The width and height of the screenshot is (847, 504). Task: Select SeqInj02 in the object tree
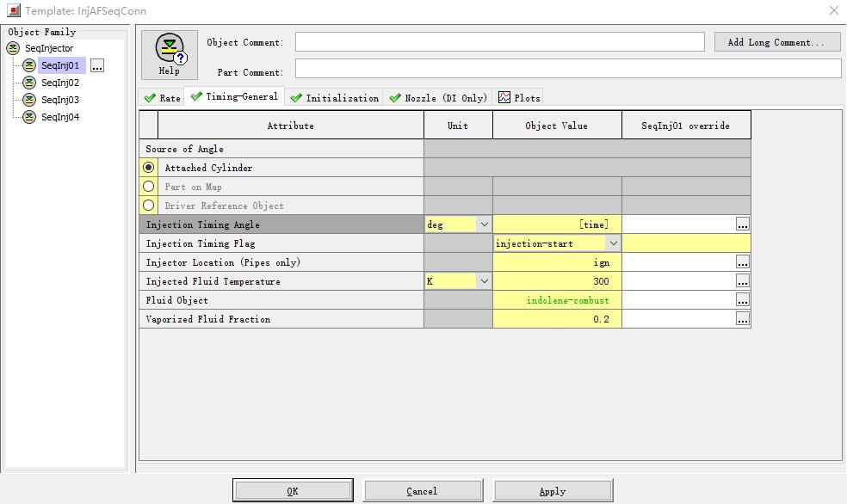[x=60, y=83]
